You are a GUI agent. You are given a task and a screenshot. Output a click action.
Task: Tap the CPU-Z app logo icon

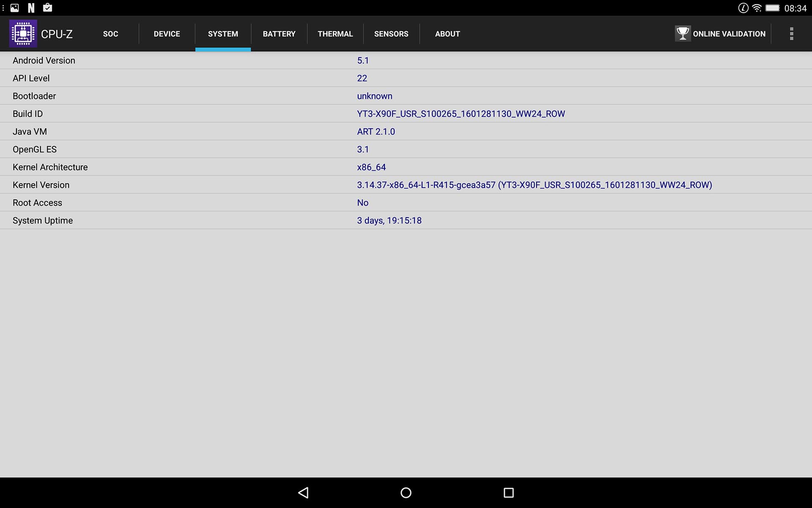coord(23,33)
